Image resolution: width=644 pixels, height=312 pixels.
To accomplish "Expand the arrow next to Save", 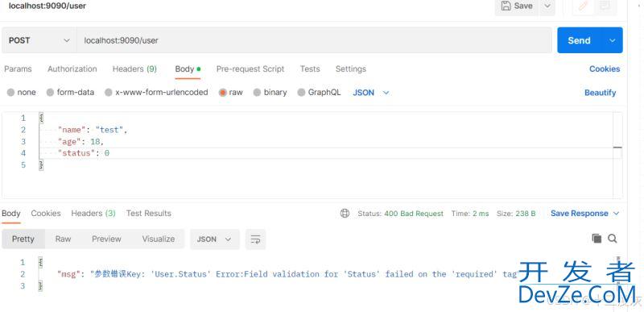I will click(547, 6).
